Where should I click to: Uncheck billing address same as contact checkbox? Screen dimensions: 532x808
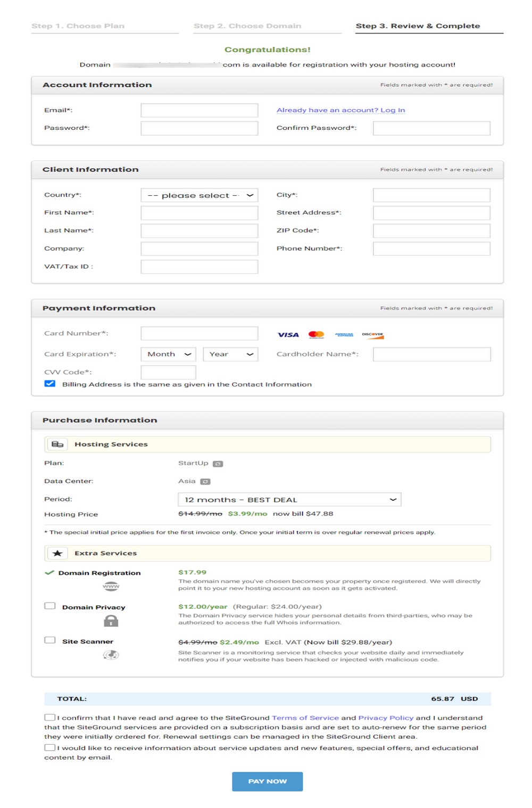50,384
